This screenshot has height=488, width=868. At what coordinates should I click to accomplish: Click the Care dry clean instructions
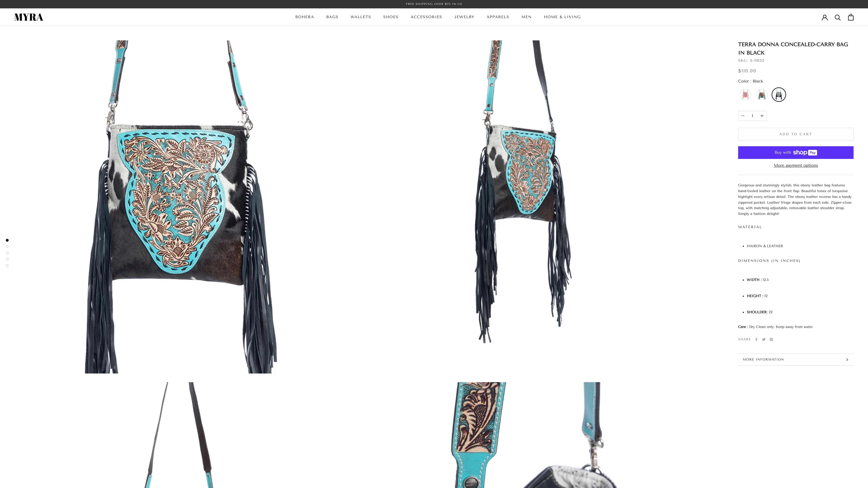[775, 327]
